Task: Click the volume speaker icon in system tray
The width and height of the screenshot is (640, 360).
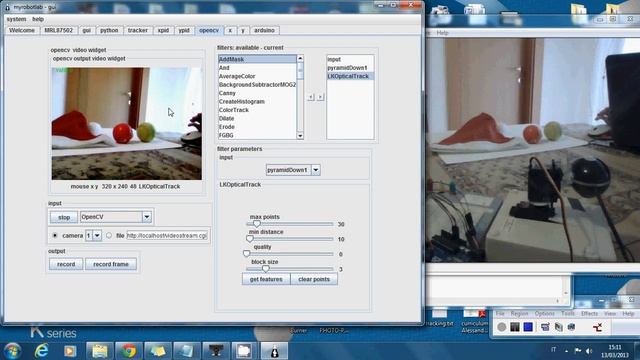Action: (x=589, y=351)
